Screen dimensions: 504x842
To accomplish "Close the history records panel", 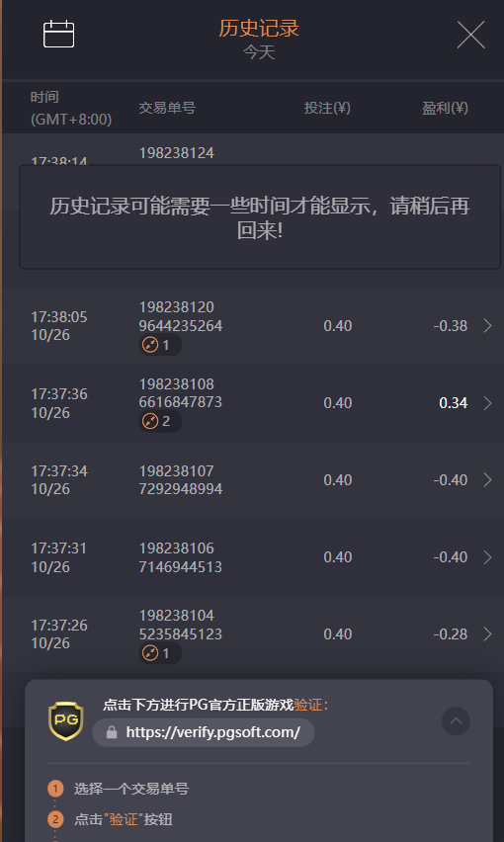I will click(x=470, y=35).
